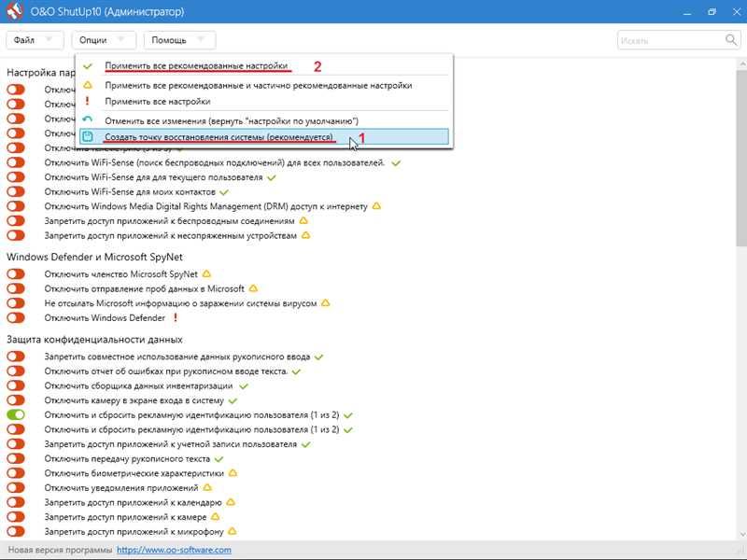Toggle Отключить членство Microsoft SpyNet
This screenshot has height=560, width=747.
(x=16, y=273)
